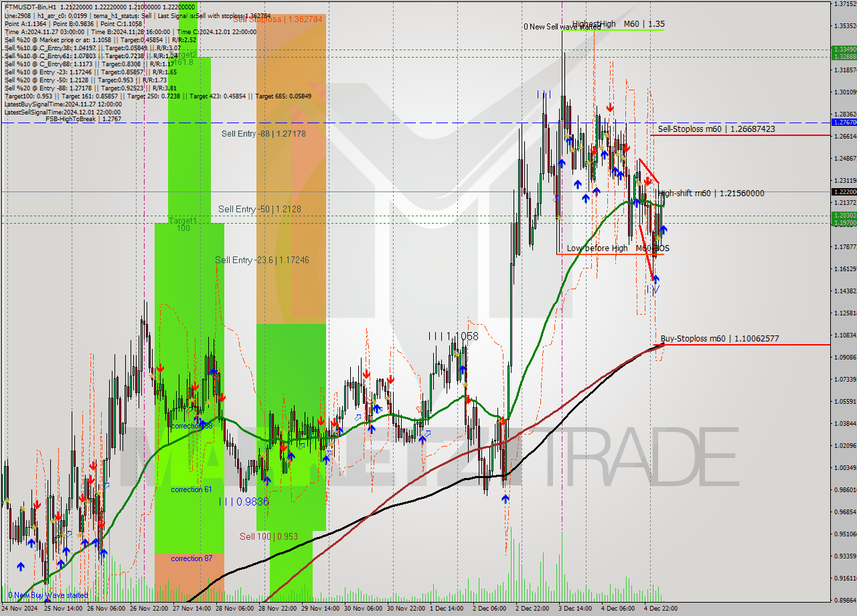The width and height of the screenshot is (857, 616).
Task: Click the 'Sell Entry -50 | 1.2128' label
Action: (260, 210)
